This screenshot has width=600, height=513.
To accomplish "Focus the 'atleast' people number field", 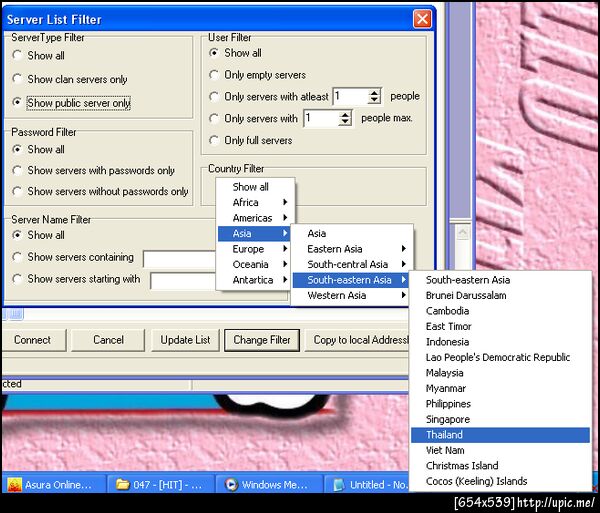I will click(351, 96).
